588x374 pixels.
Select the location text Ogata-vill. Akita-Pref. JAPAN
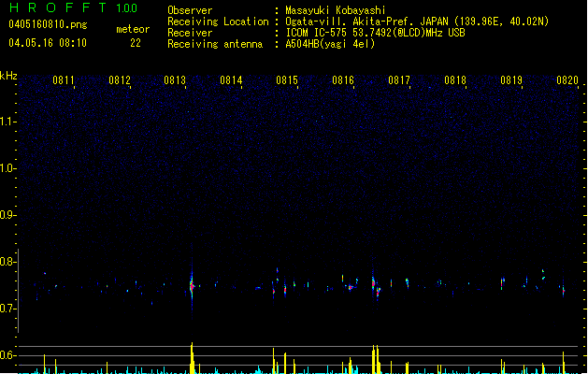[368, 22]
